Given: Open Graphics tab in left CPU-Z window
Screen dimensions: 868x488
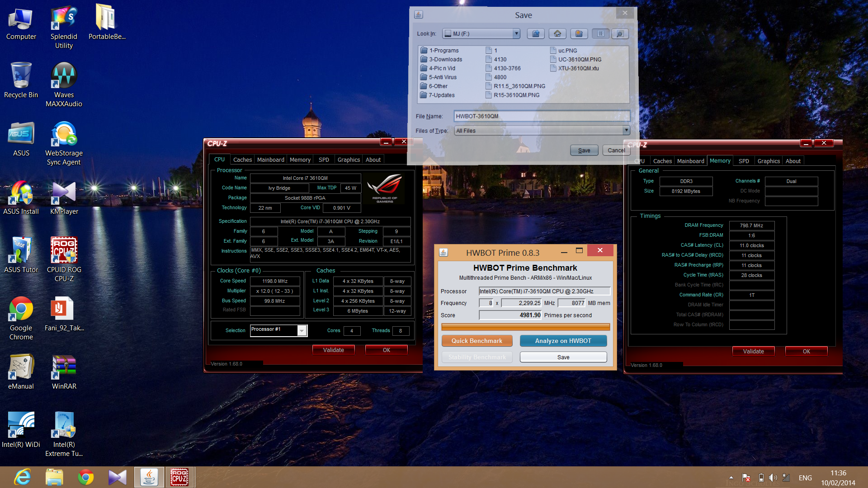Looking at the screenshot, I should tap(349, 160).
